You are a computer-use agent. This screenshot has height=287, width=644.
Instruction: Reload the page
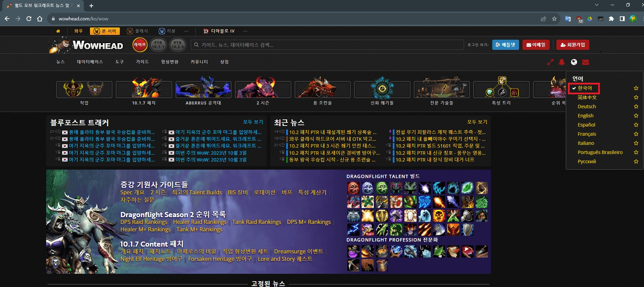[29, 19]
